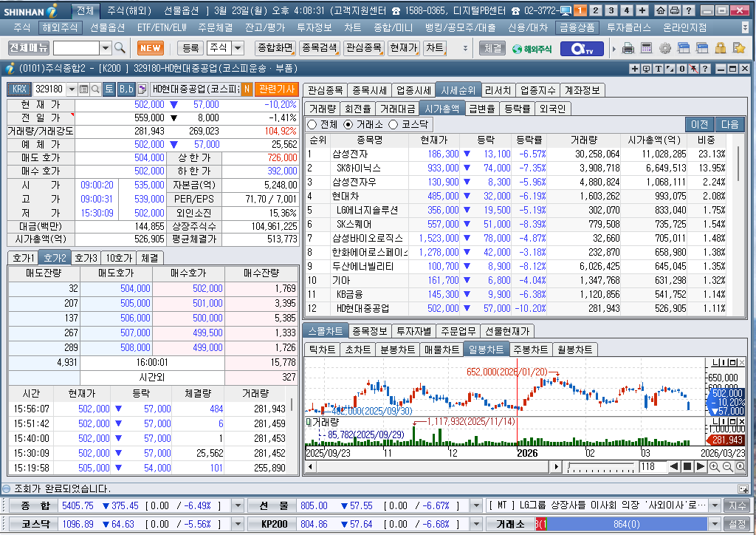This screenshot has width=756, height=535.
Task: Click the 'T' icon in window header
Action: [x=658, y=69]
